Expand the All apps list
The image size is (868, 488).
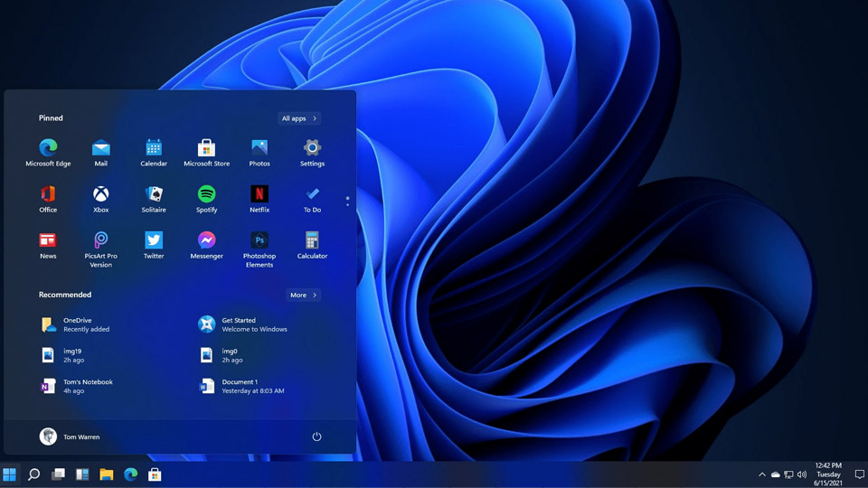(299, 118)
